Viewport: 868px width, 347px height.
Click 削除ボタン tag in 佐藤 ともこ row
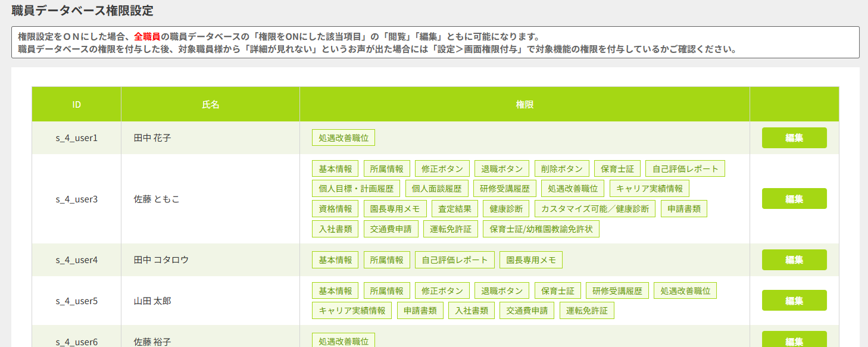point(562,168)
